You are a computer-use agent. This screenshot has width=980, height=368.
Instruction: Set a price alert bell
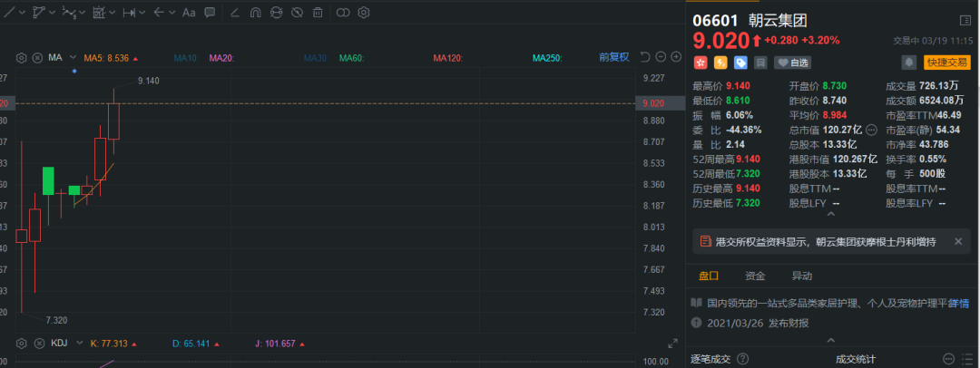[x=908, y=63]
